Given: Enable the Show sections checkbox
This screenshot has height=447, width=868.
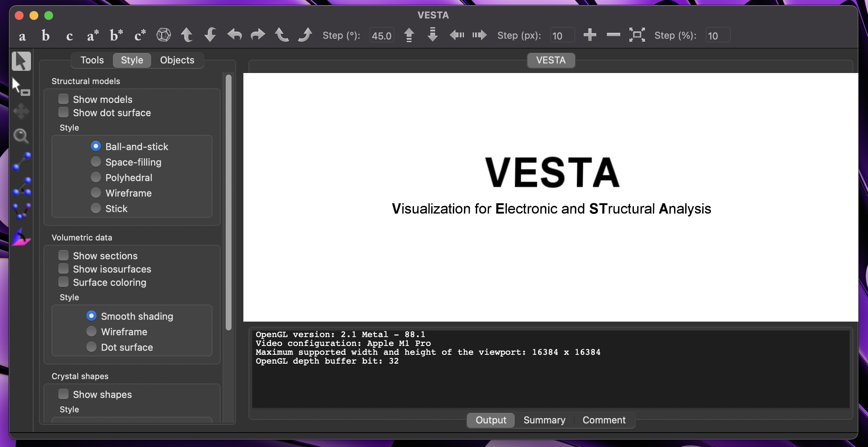Looking at the screenshot, I should [63, 255].
